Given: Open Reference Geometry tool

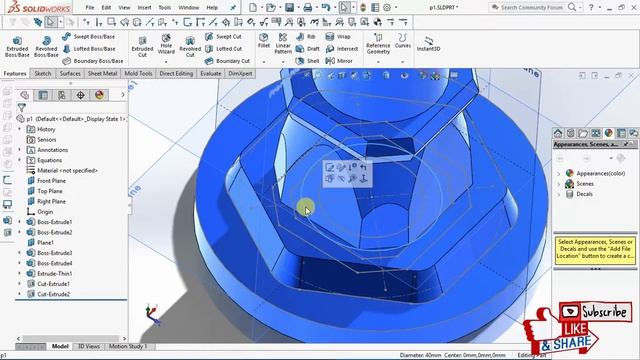Looking at the screenshot, I should pyautogui.click(x=378, y=44).
